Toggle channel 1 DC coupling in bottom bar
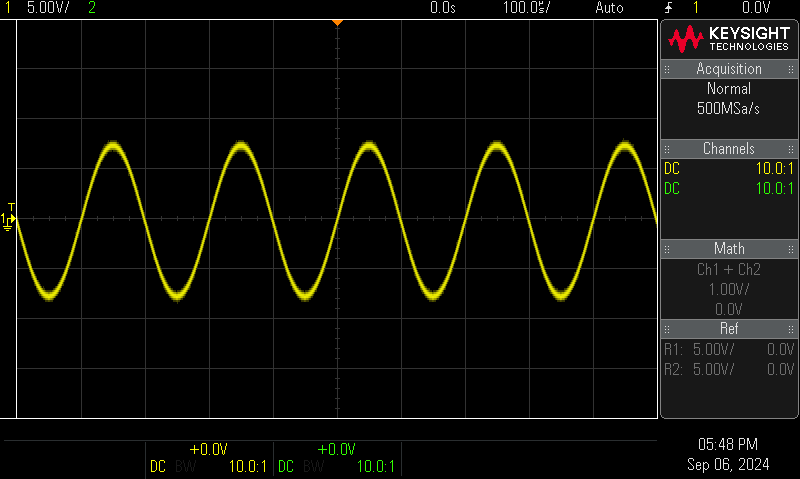This screenshot has height=479, width=800. click(158, 466)
